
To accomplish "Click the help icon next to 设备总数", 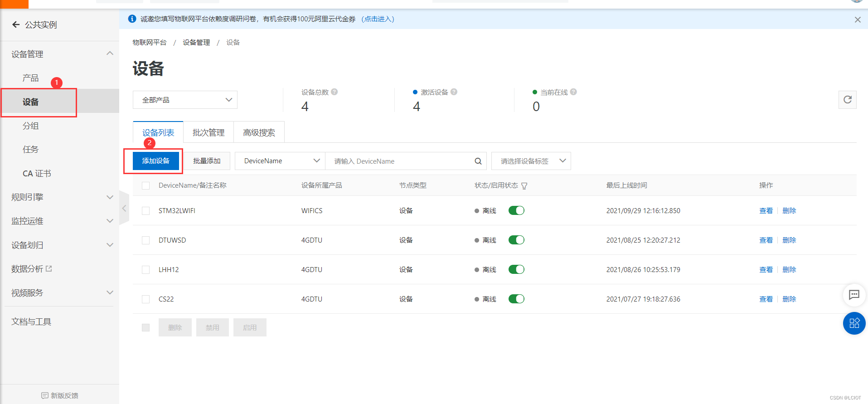I will pos(335,92).
